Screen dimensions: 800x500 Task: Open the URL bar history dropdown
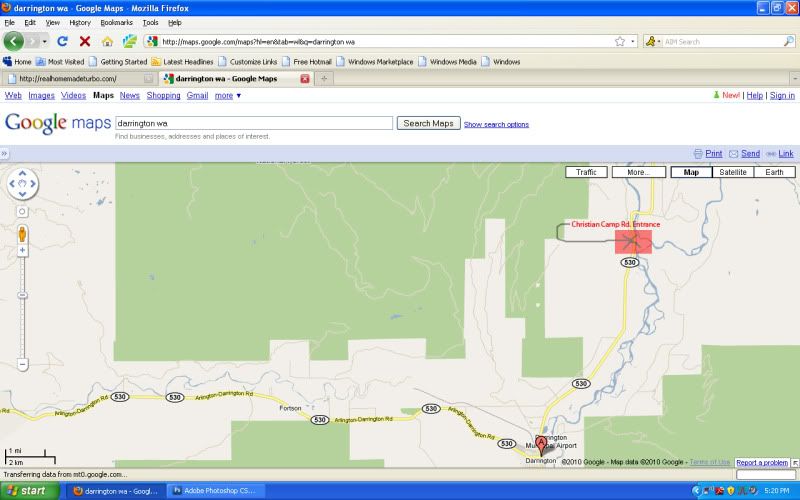[x=633, y=41]
